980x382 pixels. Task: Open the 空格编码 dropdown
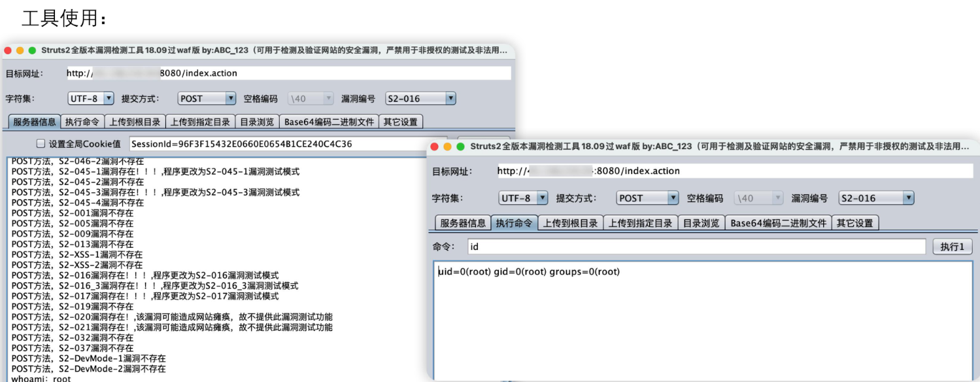pyautogui.click(x=758, y=198)
